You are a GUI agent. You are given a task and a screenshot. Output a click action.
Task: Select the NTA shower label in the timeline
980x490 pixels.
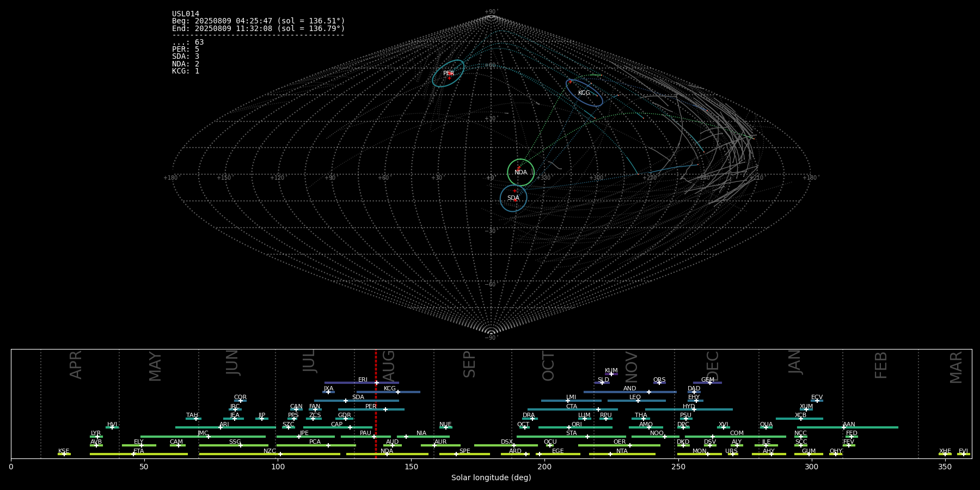pyautogui.click(x=622, y=451)
